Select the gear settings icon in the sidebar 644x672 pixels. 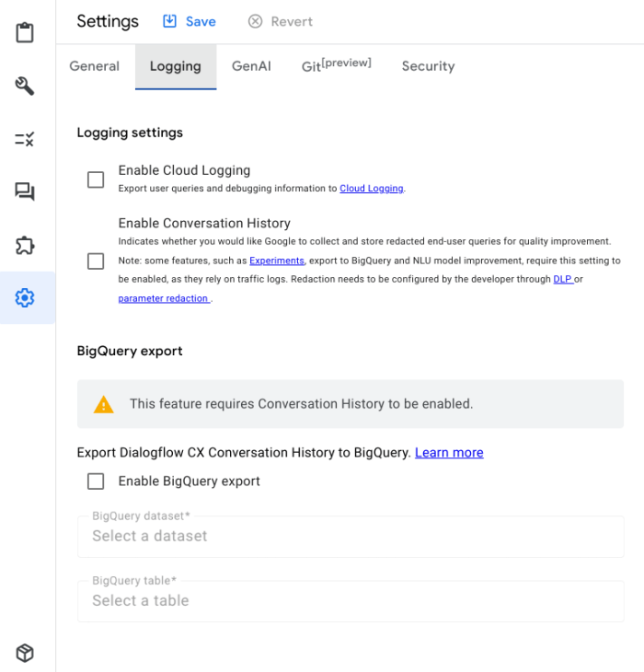pyautogui.click(x=25, y=297)
